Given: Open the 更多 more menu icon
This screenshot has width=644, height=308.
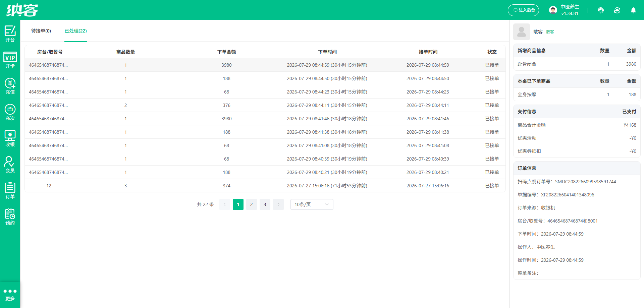Looking at the screenshot, I should (x=10, y=295).
